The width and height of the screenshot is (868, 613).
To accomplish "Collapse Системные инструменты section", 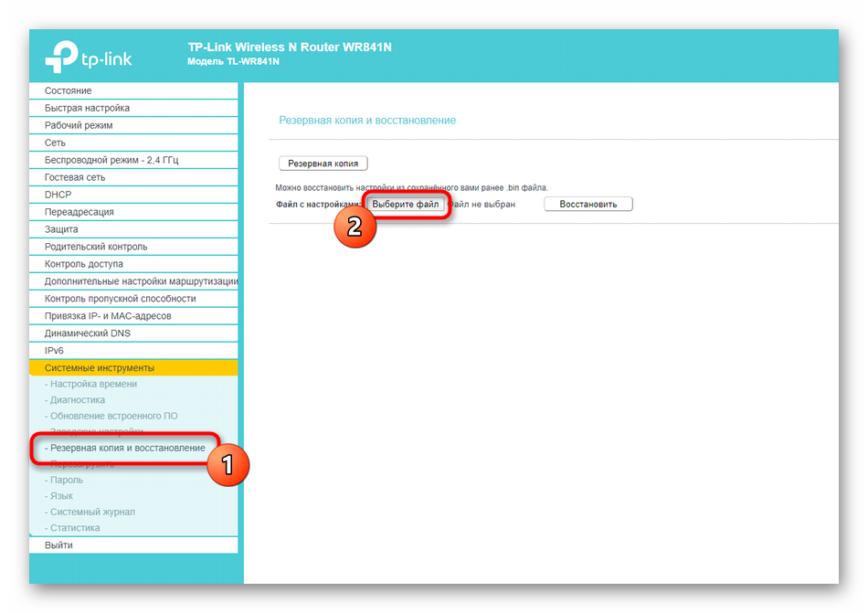I will pyautogui.click(x=100, y=368).
